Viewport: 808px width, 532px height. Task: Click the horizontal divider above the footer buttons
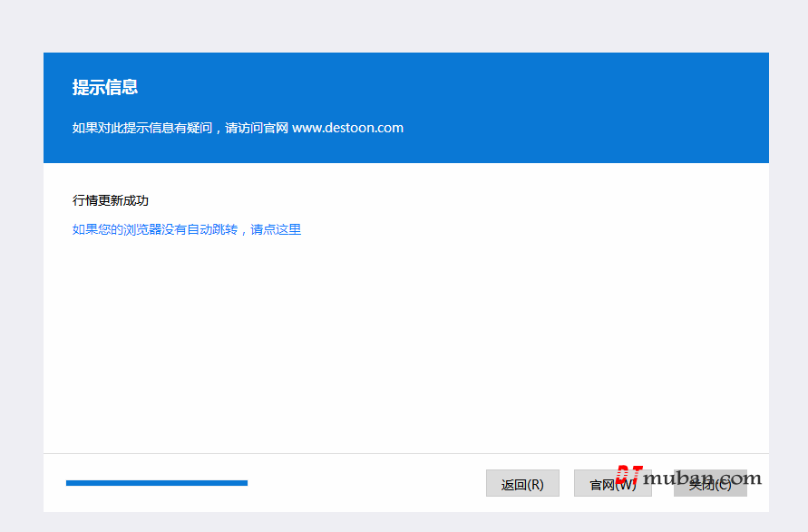pyautogui.click(x=406, y=453)
